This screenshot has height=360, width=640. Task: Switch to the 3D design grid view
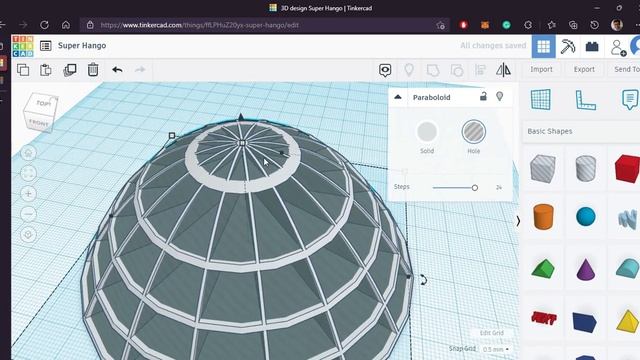(543, 47)
